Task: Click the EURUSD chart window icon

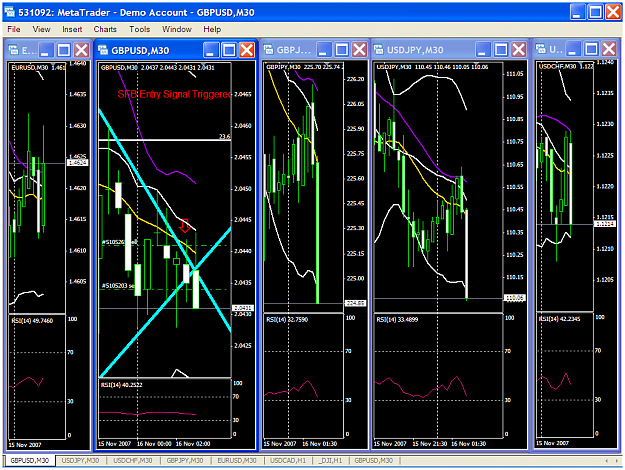Action: pyautogui.click(x=14, y=50)
